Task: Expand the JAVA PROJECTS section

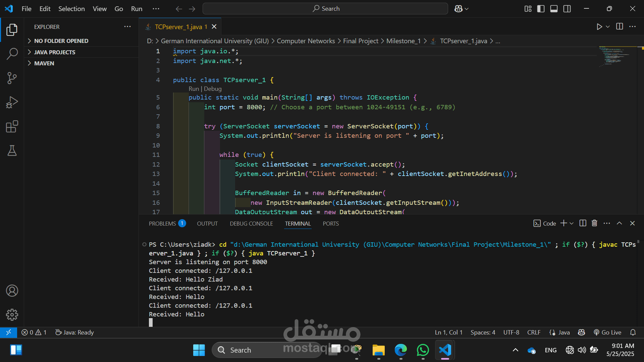Action: 54,52
